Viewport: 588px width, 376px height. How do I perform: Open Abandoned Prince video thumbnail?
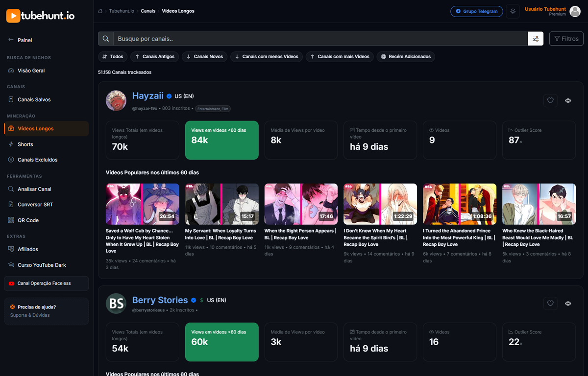click(x=460, y=204)
